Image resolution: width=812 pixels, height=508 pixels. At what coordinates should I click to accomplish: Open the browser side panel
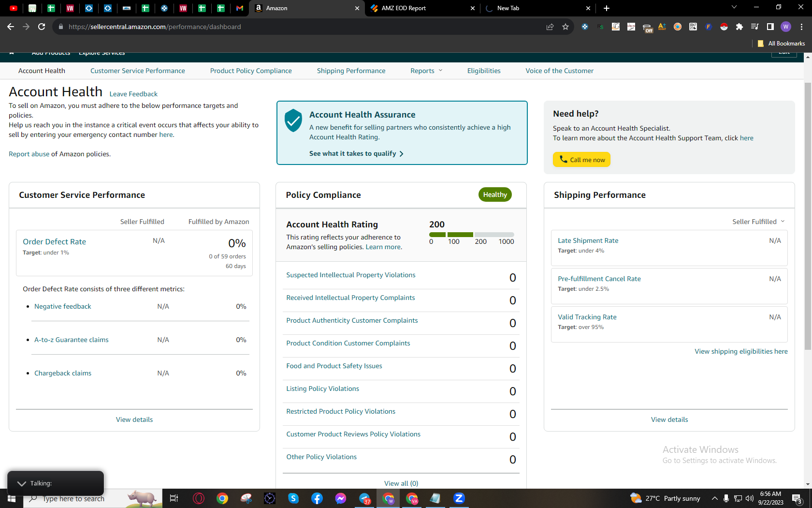pyautogui.click(x=770, y=27)
